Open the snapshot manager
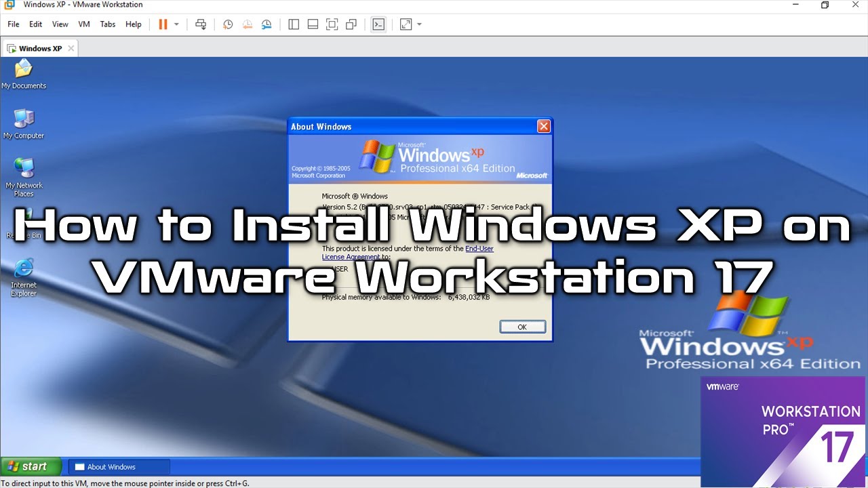 click(267, 24)
